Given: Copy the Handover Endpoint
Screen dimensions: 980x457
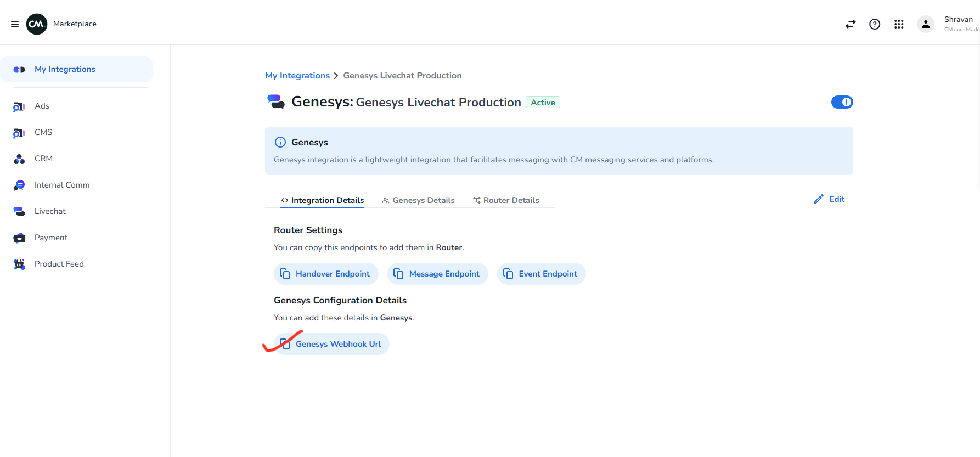Looking at the screenshot, I should pos(326,274).
